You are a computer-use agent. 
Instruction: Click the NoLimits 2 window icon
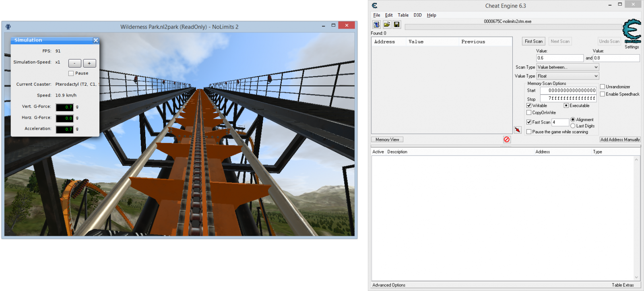tap(8, 27)
